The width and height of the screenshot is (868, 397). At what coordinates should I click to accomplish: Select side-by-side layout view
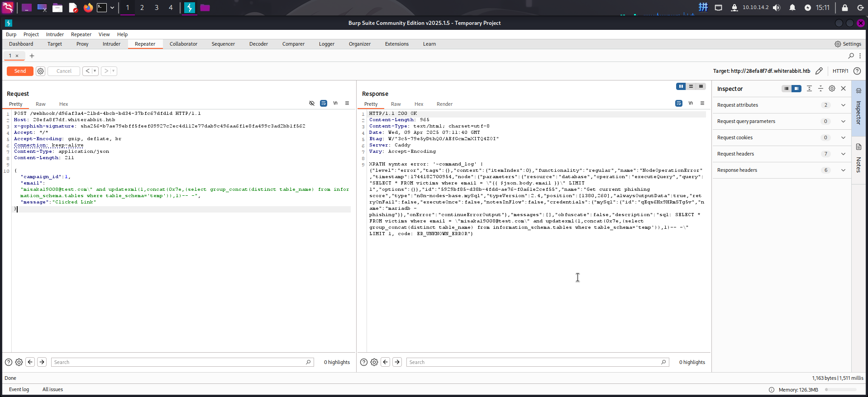[681, 86]
